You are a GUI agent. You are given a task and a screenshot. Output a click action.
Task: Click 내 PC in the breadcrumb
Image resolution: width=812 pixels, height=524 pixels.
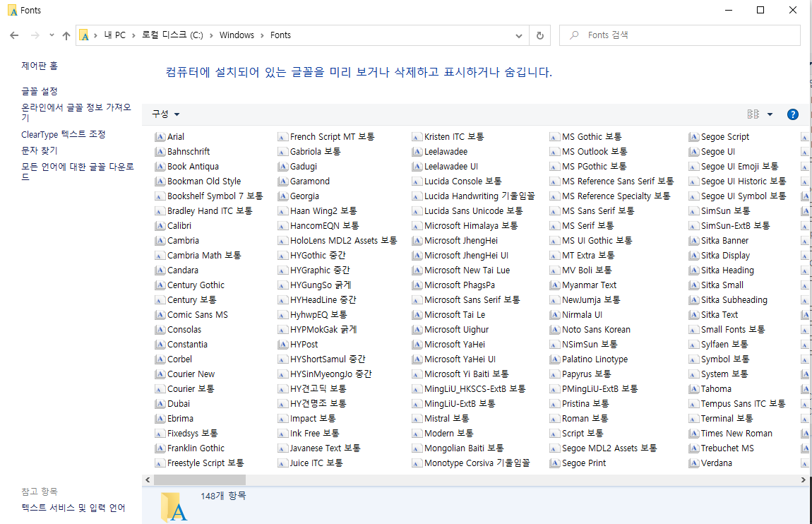[115, 35]
